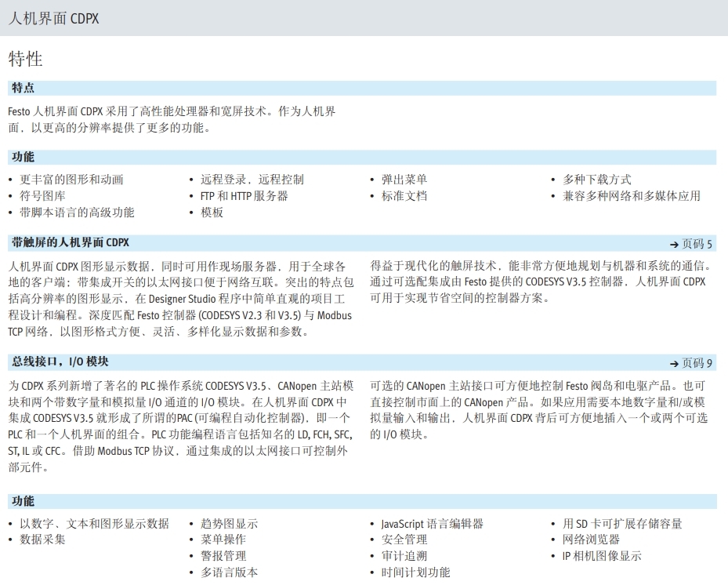This screenshot has width=728, height=585.
Task: Click the arrow icon before 页码 9
Action: pos(673,363)
